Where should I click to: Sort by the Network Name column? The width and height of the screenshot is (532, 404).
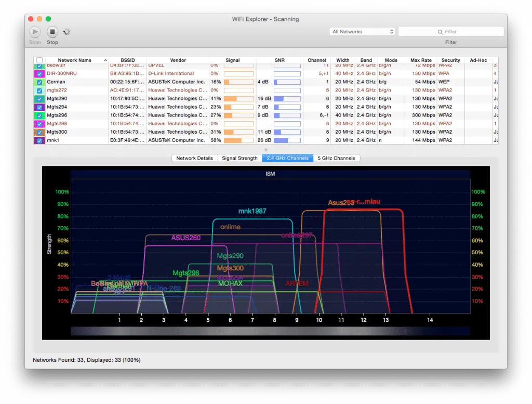(75, 60)
